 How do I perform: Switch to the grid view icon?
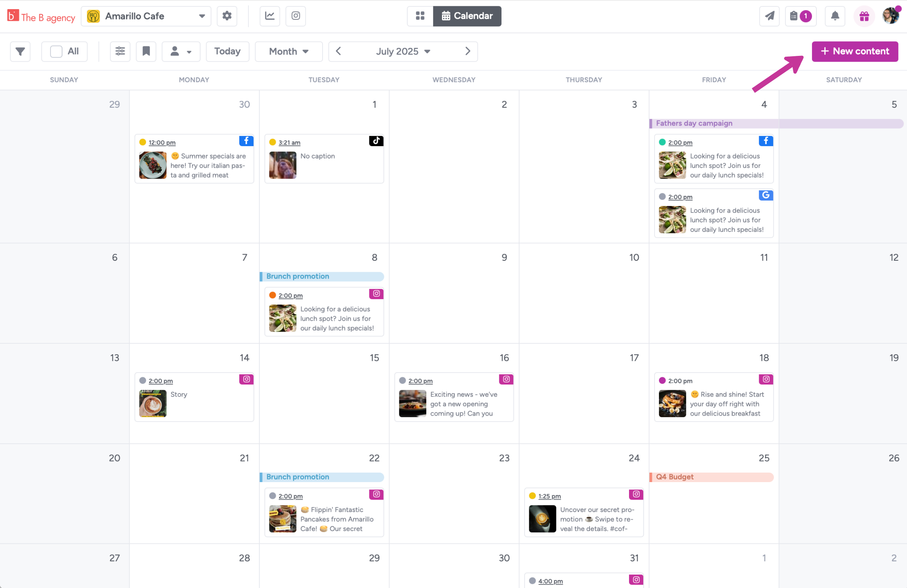[x=420, y=16]
